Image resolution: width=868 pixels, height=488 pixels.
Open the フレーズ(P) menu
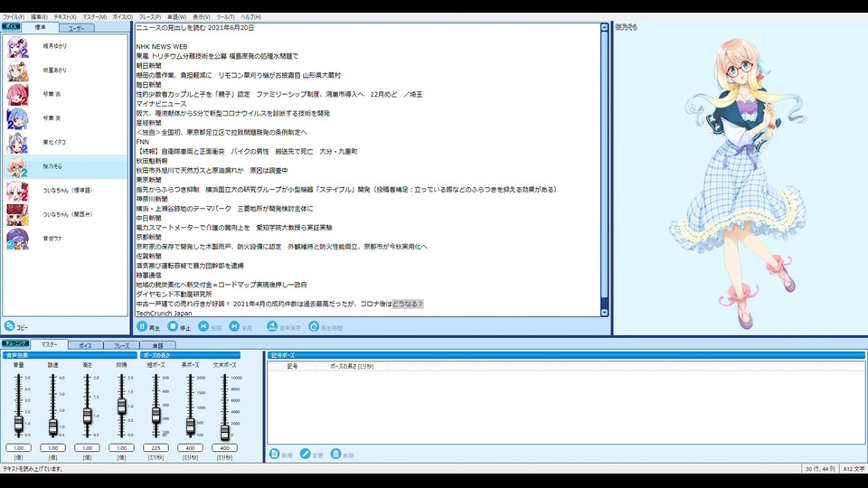tap(150, 17)
